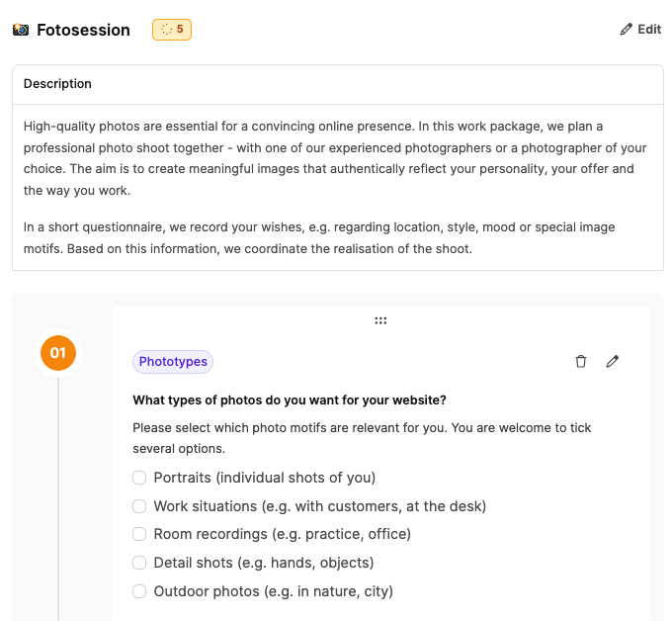Tick the Portraits checkbox
Viewport: 672px width, 621px height.
tap(140, 478)
